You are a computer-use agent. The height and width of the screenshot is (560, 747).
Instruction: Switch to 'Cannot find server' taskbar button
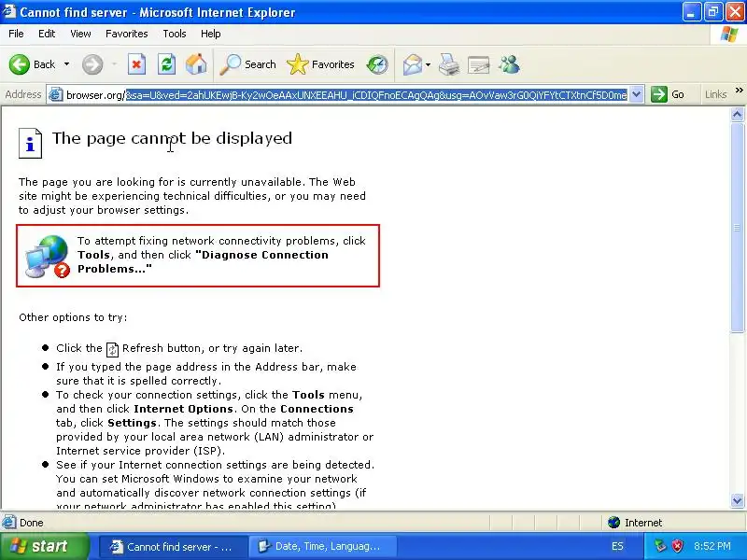tap(174, 547)
